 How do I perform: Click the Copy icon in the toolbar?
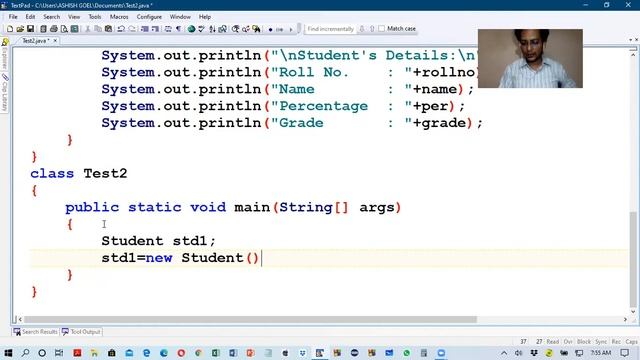[98, 29]
